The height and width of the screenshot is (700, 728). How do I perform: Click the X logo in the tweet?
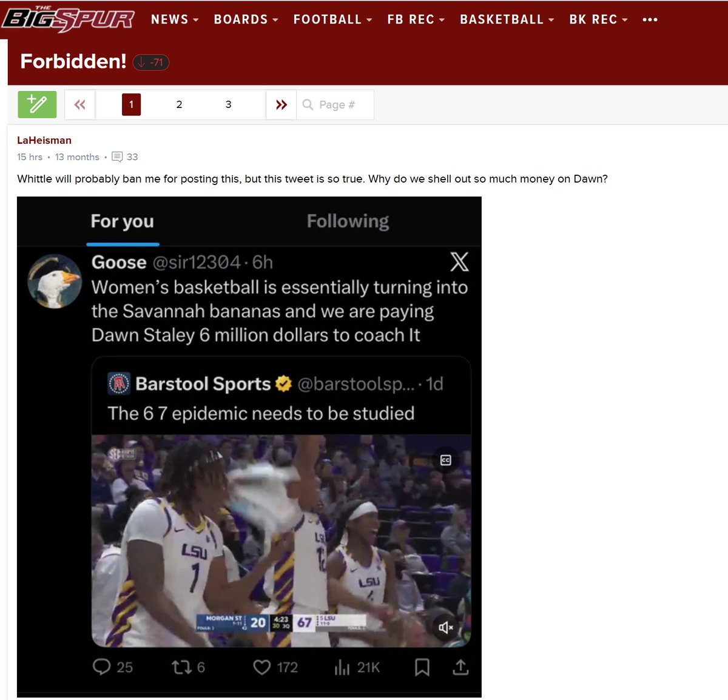[459, 261]
